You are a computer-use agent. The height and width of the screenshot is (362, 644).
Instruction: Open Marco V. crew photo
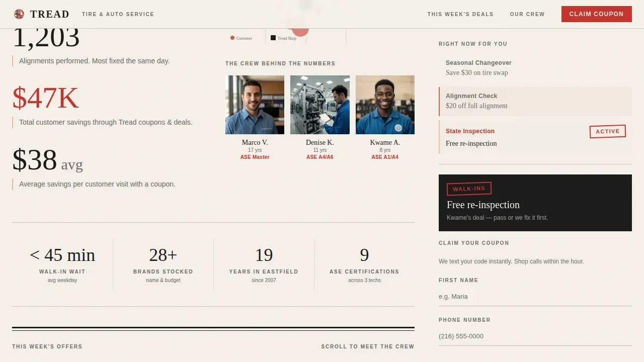255,105
